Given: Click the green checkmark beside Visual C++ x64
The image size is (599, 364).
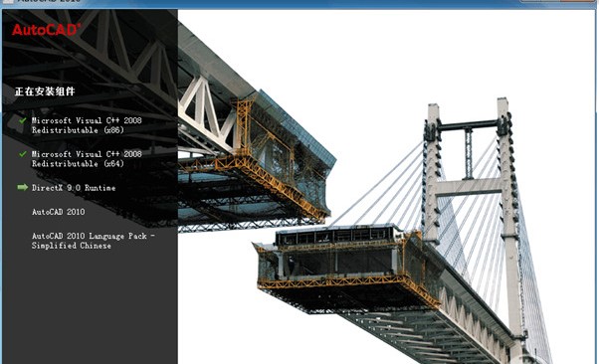Looking at the screenshot, I should pos(23,154).
